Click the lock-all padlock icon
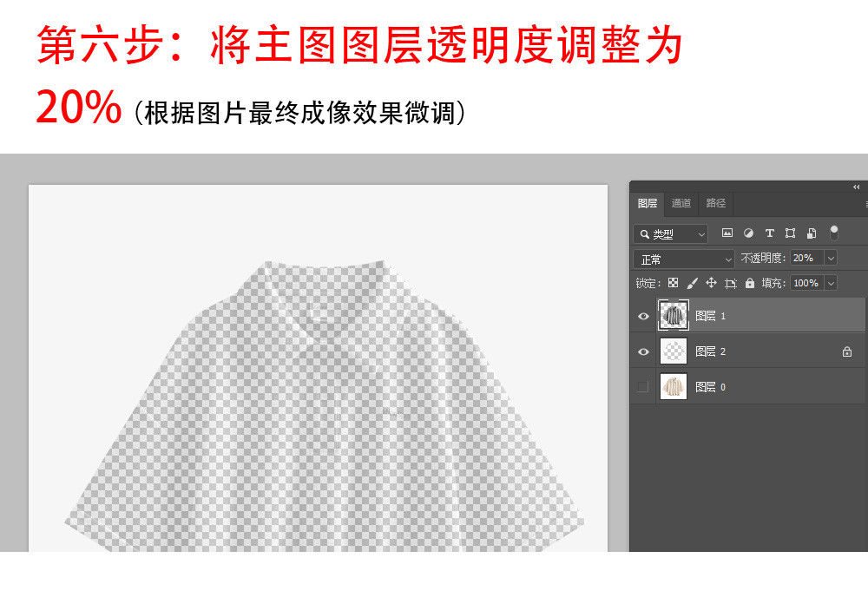The height and width of the screenshot is (604, 868). point(750,283)
